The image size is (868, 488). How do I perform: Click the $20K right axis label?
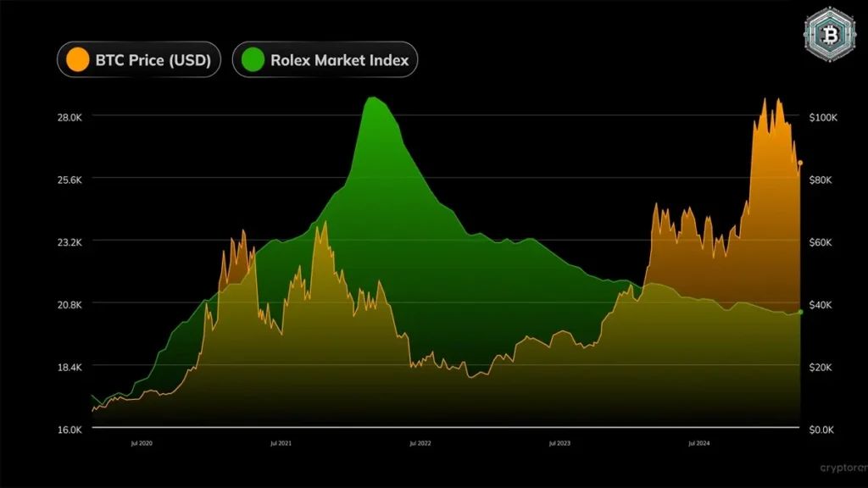click(x=821, y=368)
